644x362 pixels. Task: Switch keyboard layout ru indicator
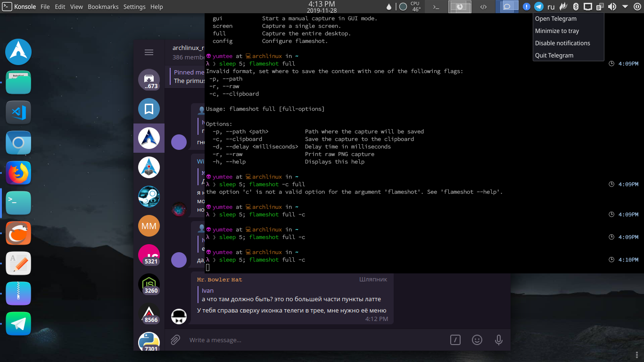pyautogui.click(x=551, y=7)
